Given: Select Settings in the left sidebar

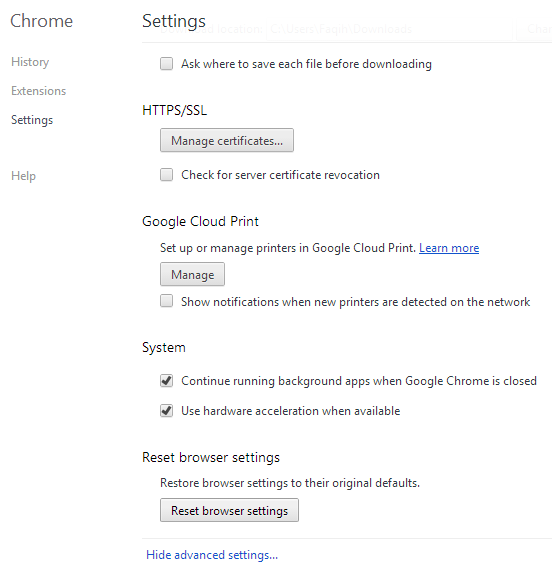Looking at the screenshot, I should pyautogui.click(x=32, y=120).
